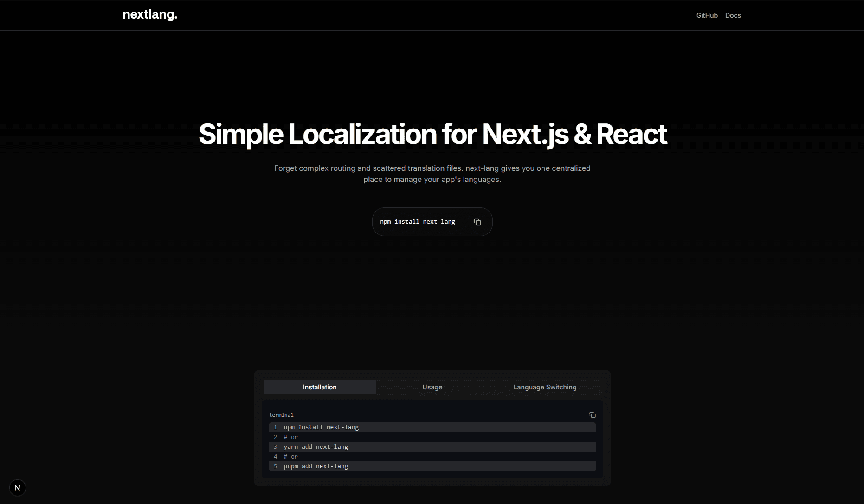Copy the terminal code block contents
The width and height of the screenshot is (864, 504).
tap(592, 415)
